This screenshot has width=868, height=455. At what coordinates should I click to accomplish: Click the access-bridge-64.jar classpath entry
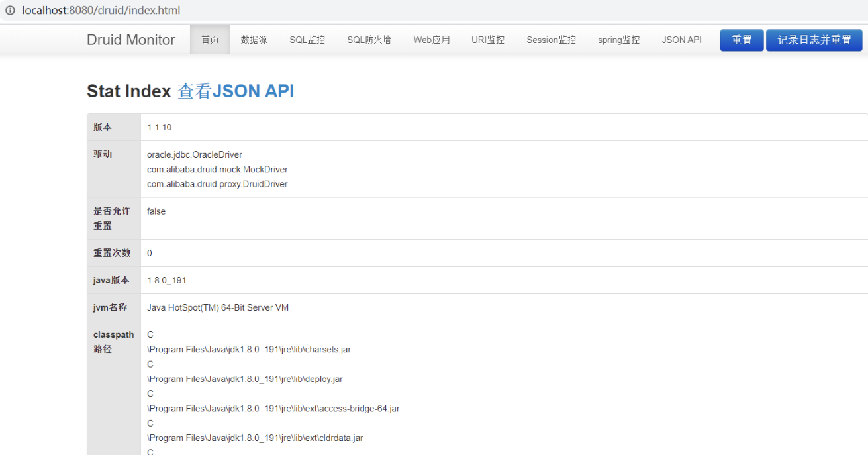click(273, 409)
